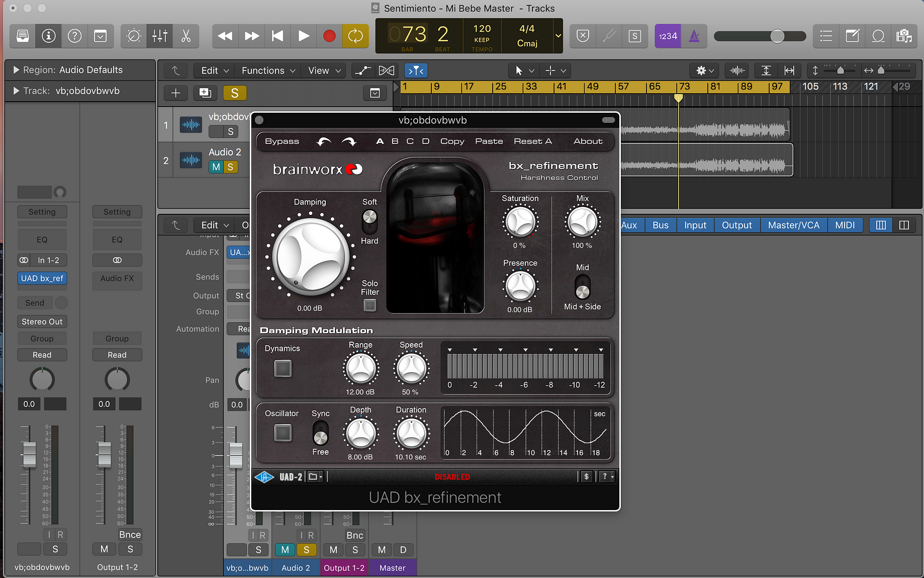Open the Loop Browser icon

point(878,36)
